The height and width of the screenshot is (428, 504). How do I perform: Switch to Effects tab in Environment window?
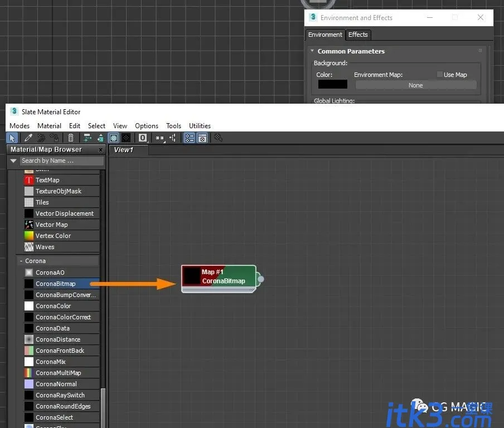(x=358, y=35)
